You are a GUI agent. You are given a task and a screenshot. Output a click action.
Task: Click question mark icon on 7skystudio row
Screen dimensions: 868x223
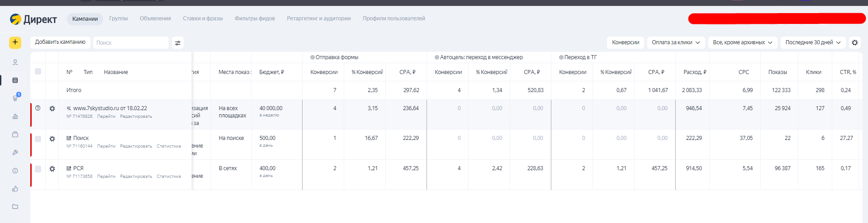pos(38,108)
